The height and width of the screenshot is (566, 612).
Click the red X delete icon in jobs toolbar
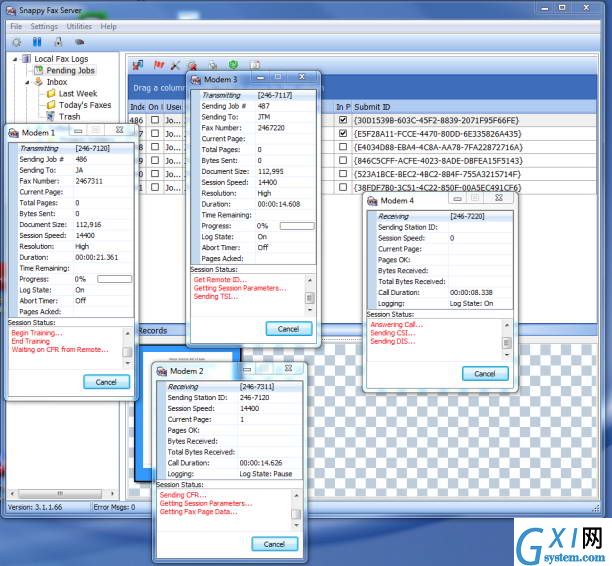[x=192, y=66]
